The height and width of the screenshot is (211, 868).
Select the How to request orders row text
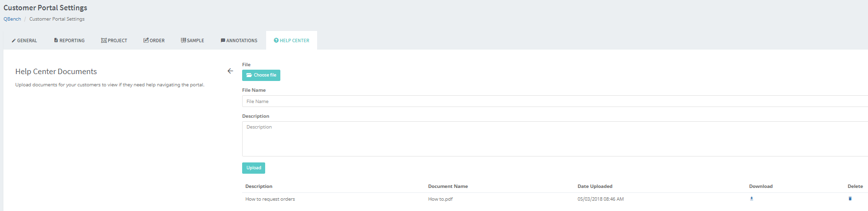270,199
